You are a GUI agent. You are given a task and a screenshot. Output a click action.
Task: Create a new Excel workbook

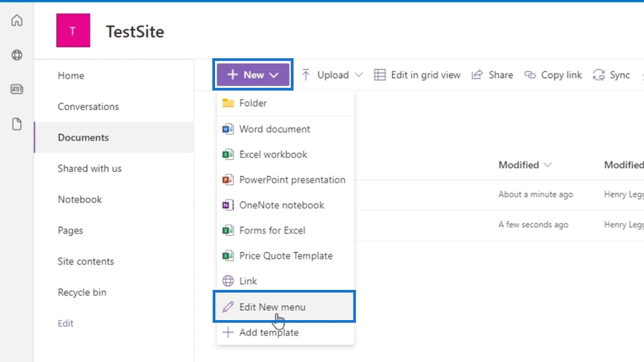285,154
